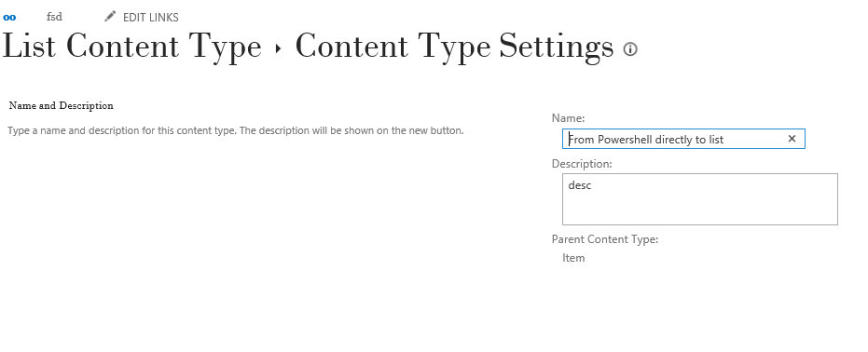
Task: Click the Name and Description section heading
Action: [62, 105]
